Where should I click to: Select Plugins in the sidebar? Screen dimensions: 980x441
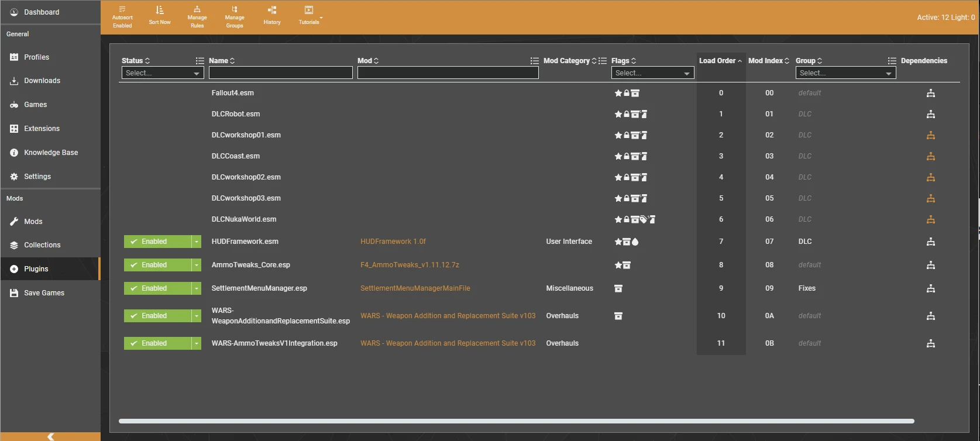click(50, 269)
